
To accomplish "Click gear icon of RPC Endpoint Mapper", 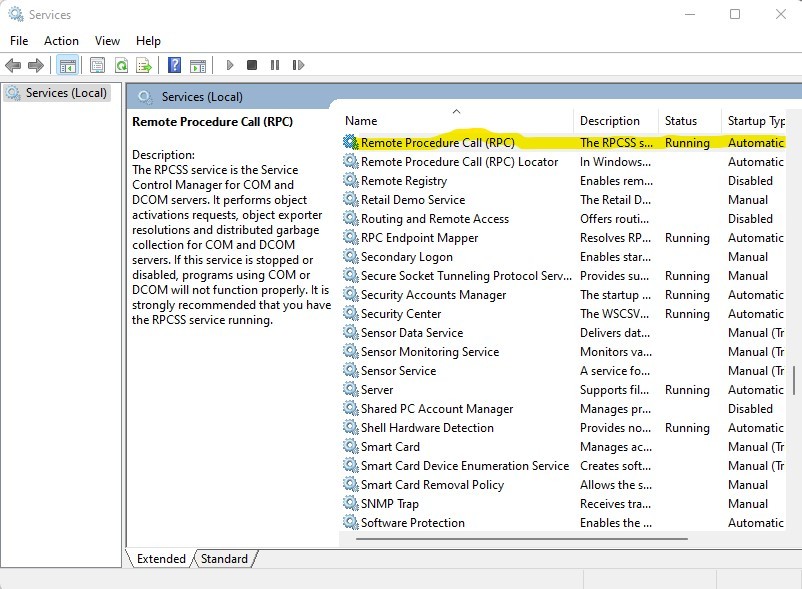I will (x=350, y=238).
